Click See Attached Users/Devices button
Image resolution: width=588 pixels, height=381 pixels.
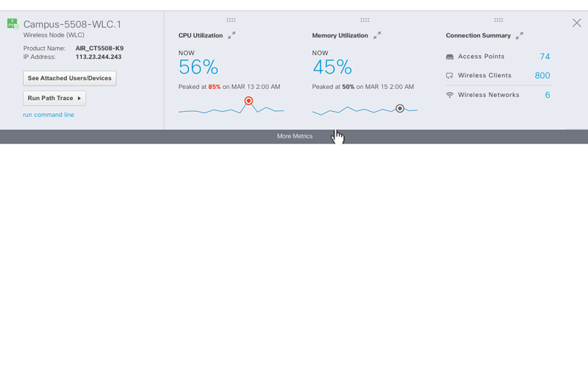pyautogui.click(x=70, y=78)
